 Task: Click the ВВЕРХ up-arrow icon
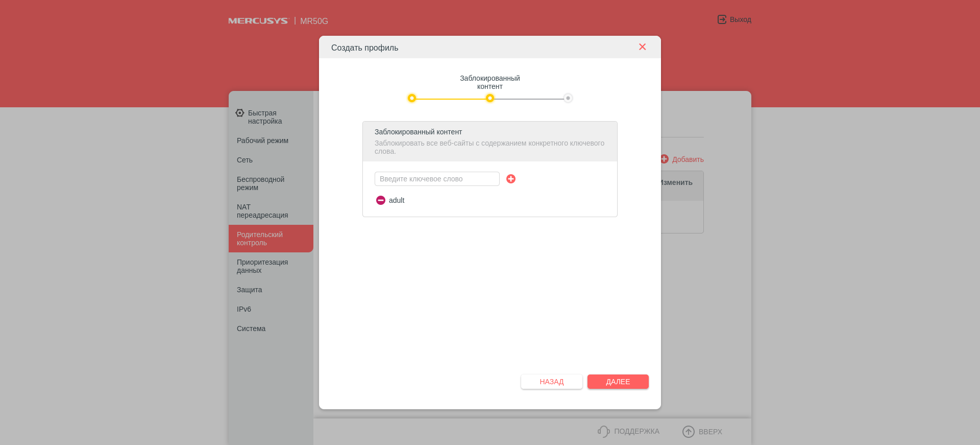pos(689,432)
